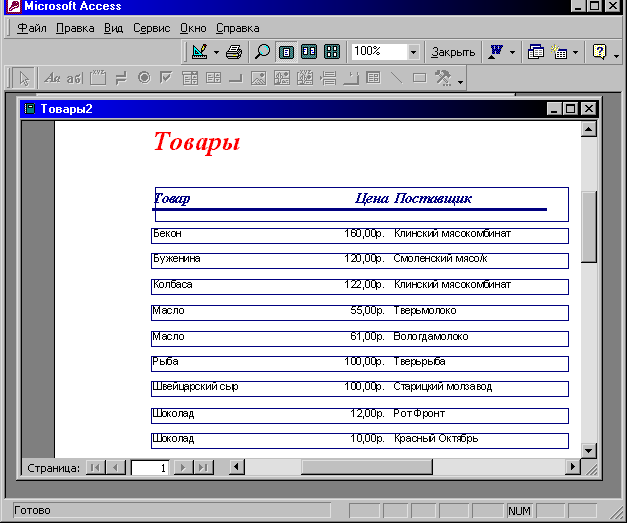The image size is (627, 523).
Task: Select the Text Box (ab|) tool
Action: (75, 78)
